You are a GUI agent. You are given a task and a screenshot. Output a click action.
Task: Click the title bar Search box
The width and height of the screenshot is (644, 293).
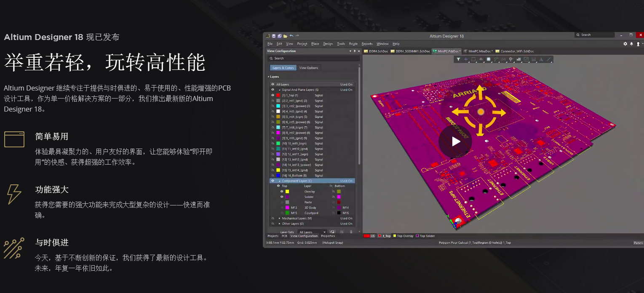[595, 35]
